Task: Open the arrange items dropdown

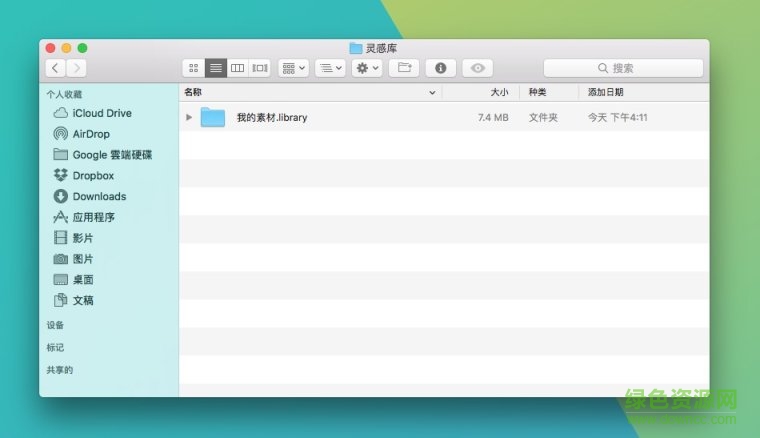Action: tap(293, 68)
